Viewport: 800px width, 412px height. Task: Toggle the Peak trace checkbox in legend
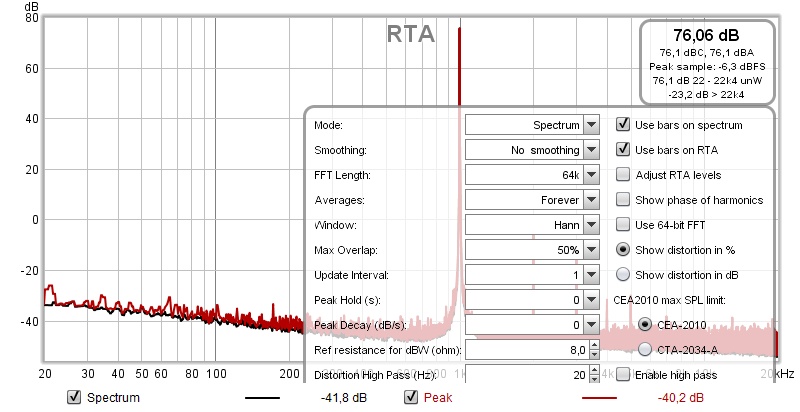click(x=410, y=398)
